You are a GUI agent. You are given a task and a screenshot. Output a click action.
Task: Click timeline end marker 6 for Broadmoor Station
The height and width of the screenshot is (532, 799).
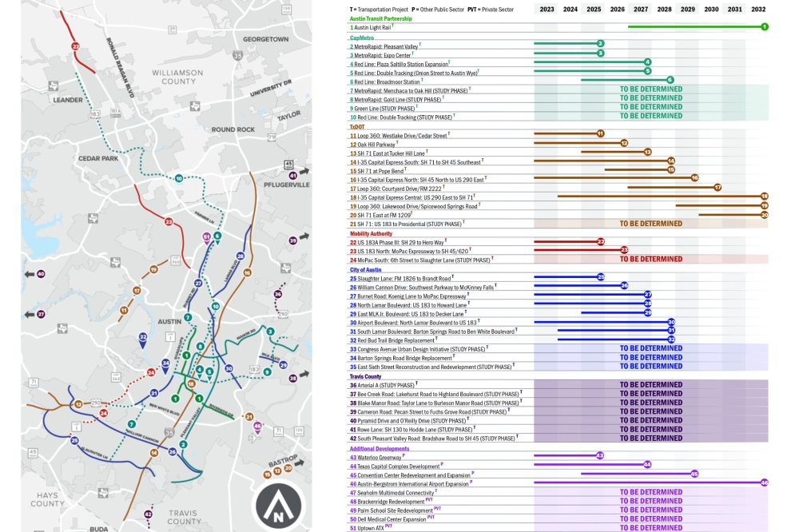pos(670,80)
